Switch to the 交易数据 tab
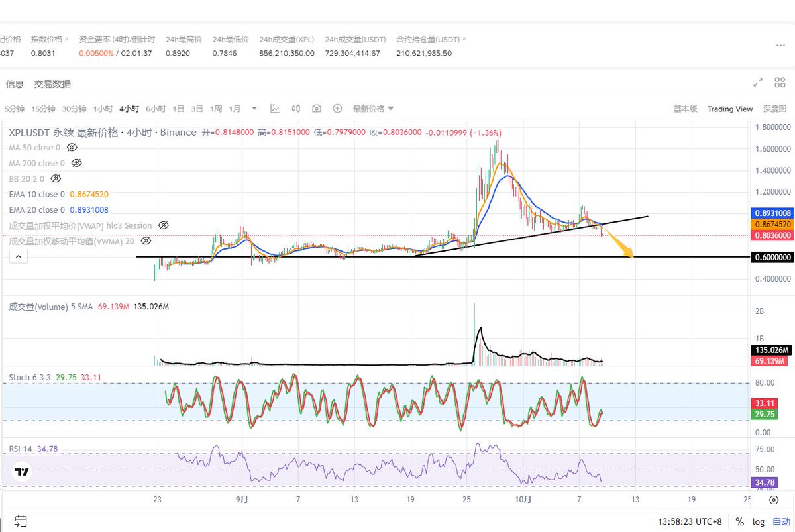 click(52, 84)
